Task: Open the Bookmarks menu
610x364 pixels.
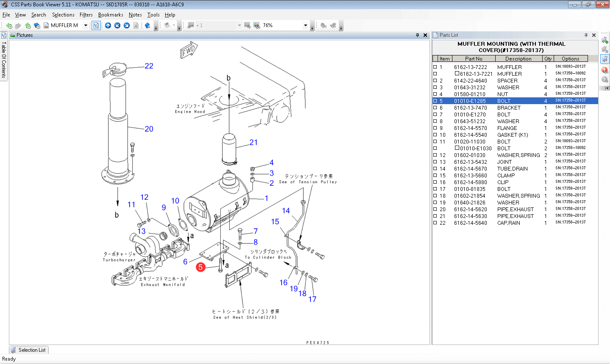Action: (111, 14)
